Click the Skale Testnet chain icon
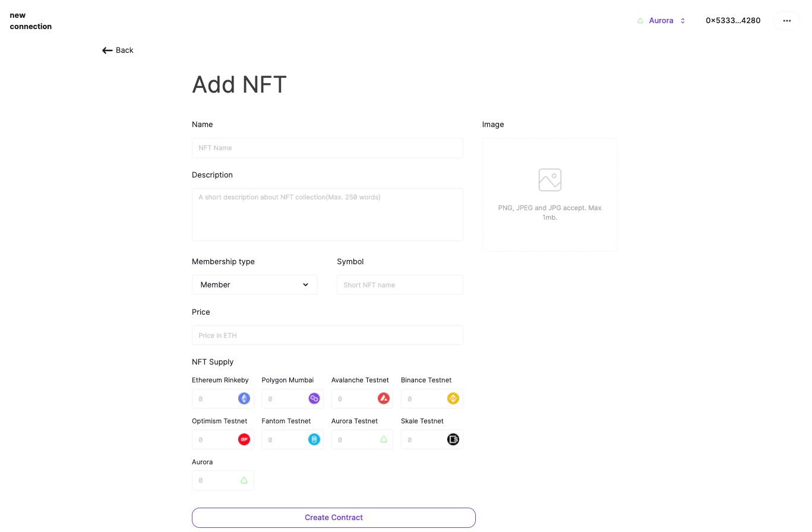This screenshot has width=812, height=532. (453, 439)
